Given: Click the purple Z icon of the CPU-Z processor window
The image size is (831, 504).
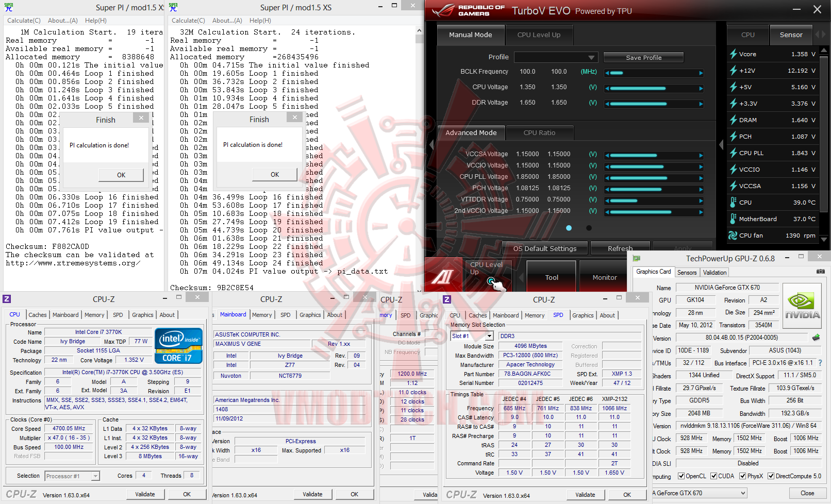Looking at the screenshot, I should pyautogui.click(x=7, y=299).
